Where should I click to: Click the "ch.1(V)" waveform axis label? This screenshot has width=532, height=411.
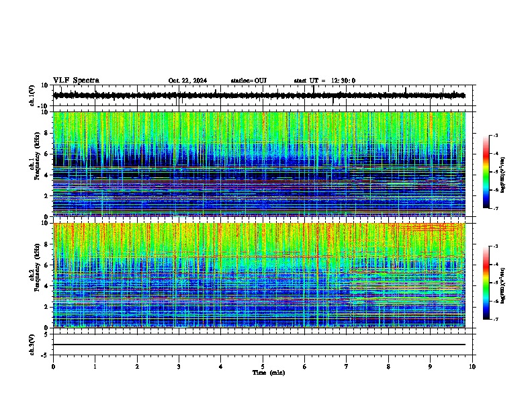[x=32, y=95]
